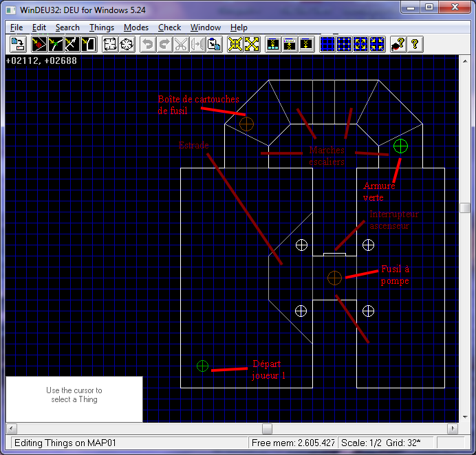Click the zoom-in yellow arrows icon
This screenshot has width=476, height=455.
[x=235, y=44]
